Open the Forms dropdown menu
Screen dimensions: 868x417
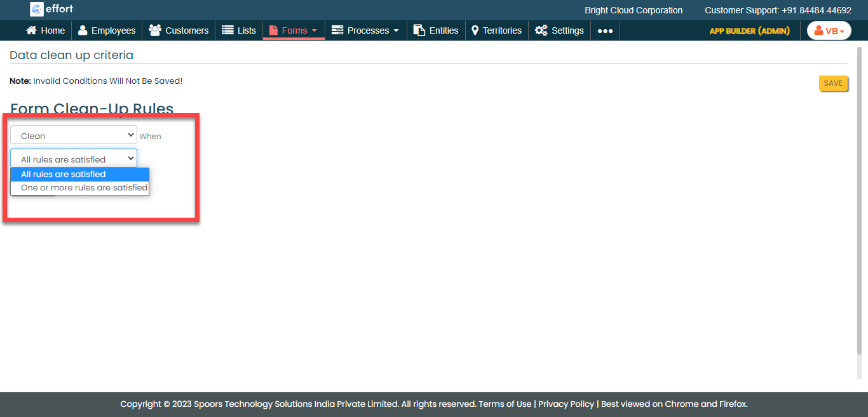pyautogui.click(x=294, y=30)
